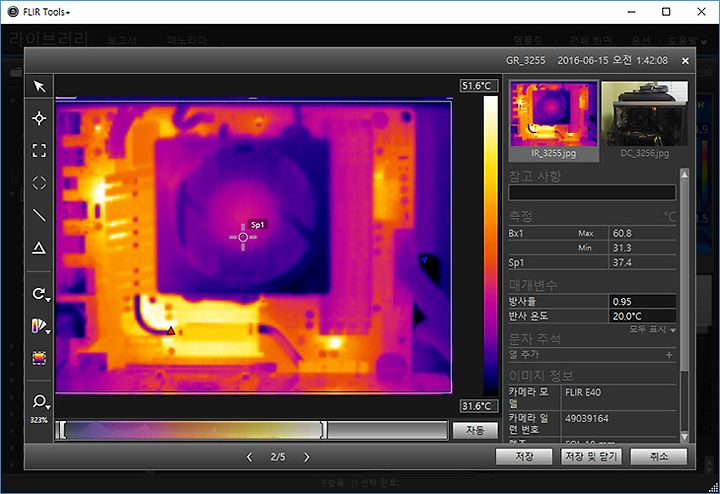Image resolution: width=720 pixels, height=494 pixels.
Task: Click the left handle of temperature span slider
Action: click(x=62, y=430)
